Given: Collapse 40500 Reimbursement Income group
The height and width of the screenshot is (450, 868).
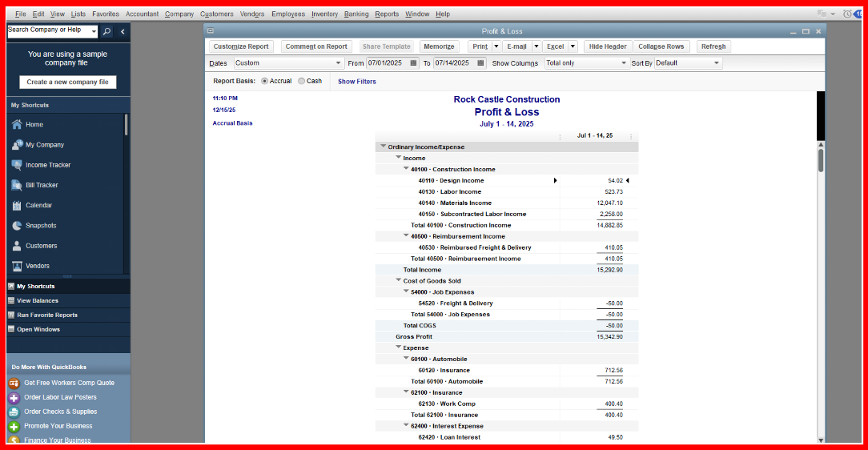Looking at the screenshot, I should click(x=406, y=235).
